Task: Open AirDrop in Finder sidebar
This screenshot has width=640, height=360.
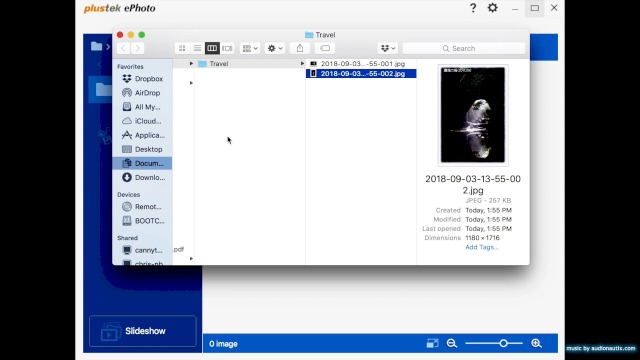Action: click(x=142, y=93)
